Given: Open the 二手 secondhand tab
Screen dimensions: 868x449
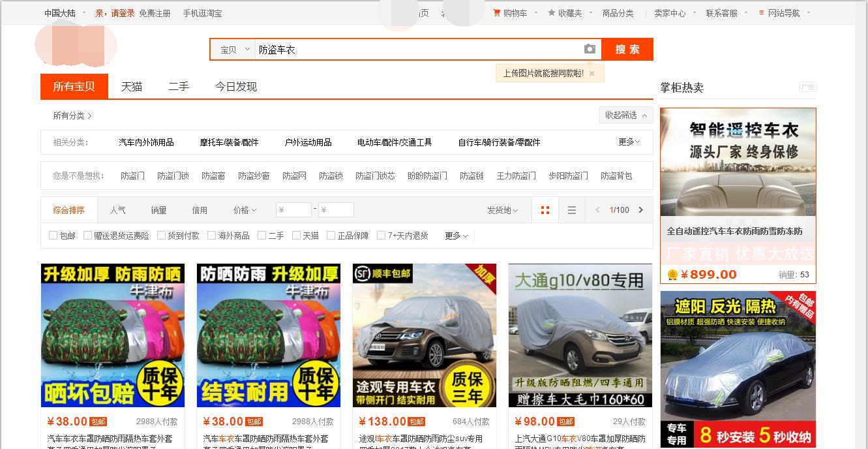Looking at the screenshot, I should pyautogui.click(x=178, y=85).
